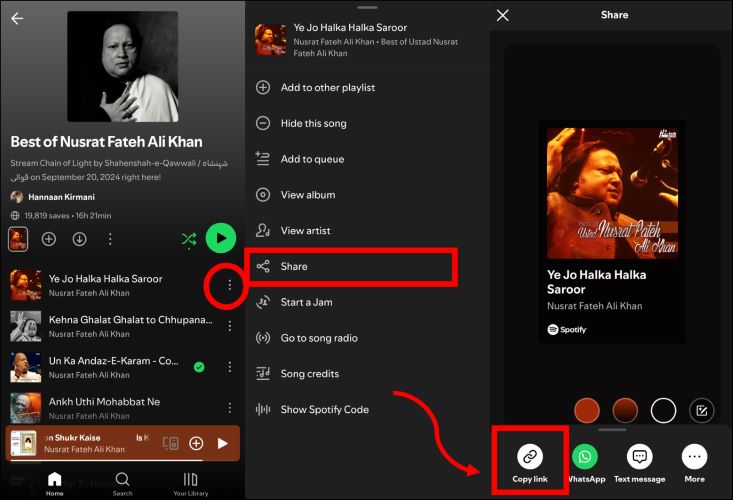Close the Share screen
Viewport: 733px width, 500px height.
503,15
